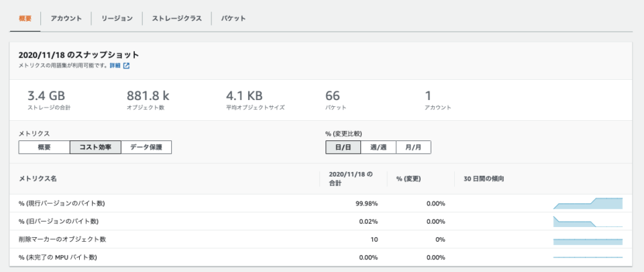Click the 現行バージョンのバイト数 trend sparkline
Viewport: 644px width, 272px height.
tap(588, 203)
